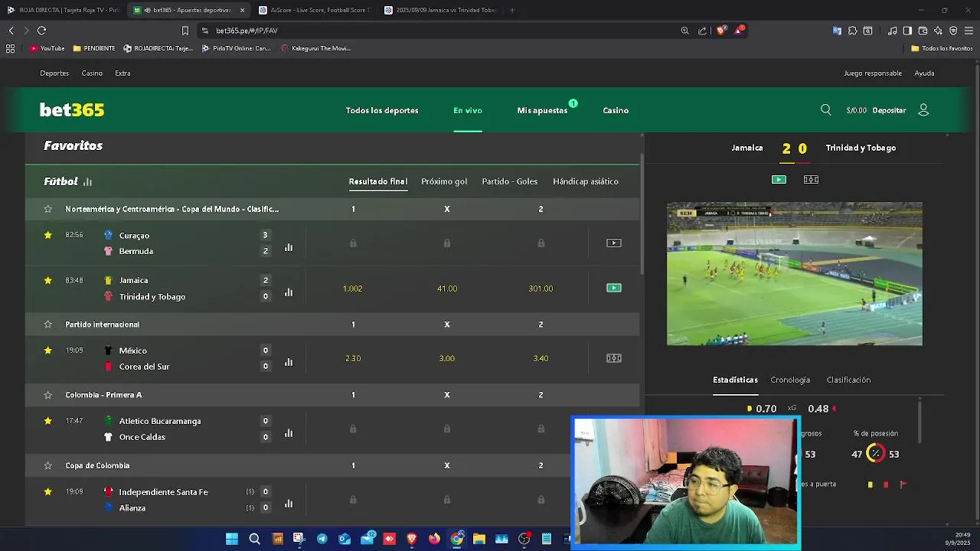980x551 pixels.
Task: Open green live stream icon for Jamaica match
Action: pos(614,289)
